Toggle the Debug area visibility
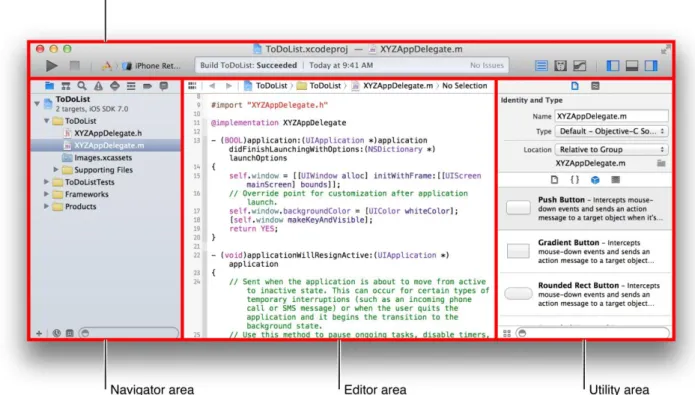This screenshot has width=695, height=395. (x=632, y=66)
